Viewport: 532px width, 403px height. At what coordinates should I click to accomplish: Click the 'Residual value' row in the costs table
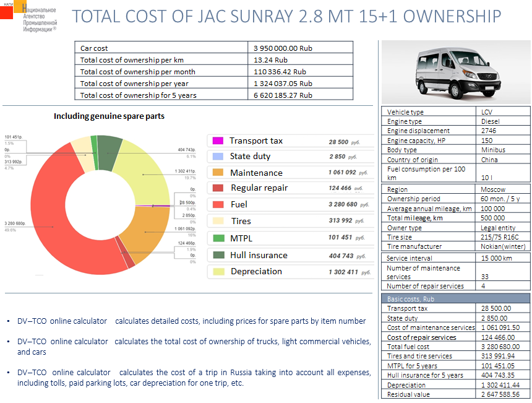pyautogui.click(x=455, y=394)
